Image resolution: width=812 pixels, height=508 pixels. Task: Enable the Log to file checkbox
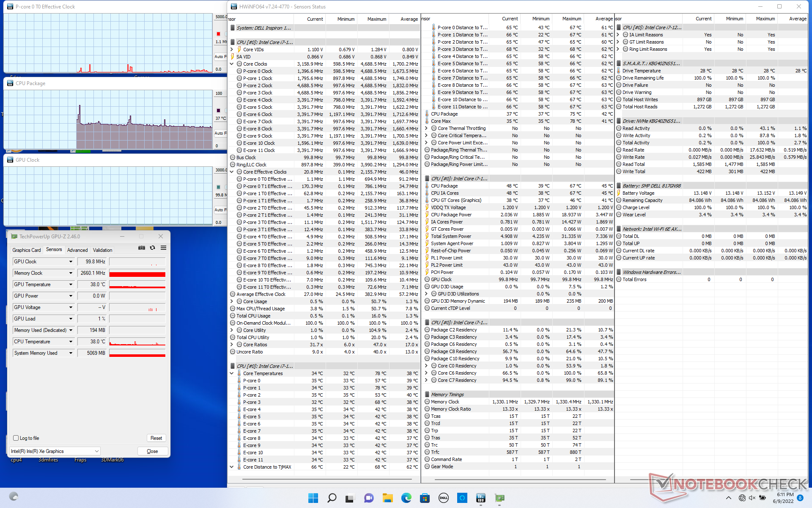pyautogui.click(x=16, y=438)
